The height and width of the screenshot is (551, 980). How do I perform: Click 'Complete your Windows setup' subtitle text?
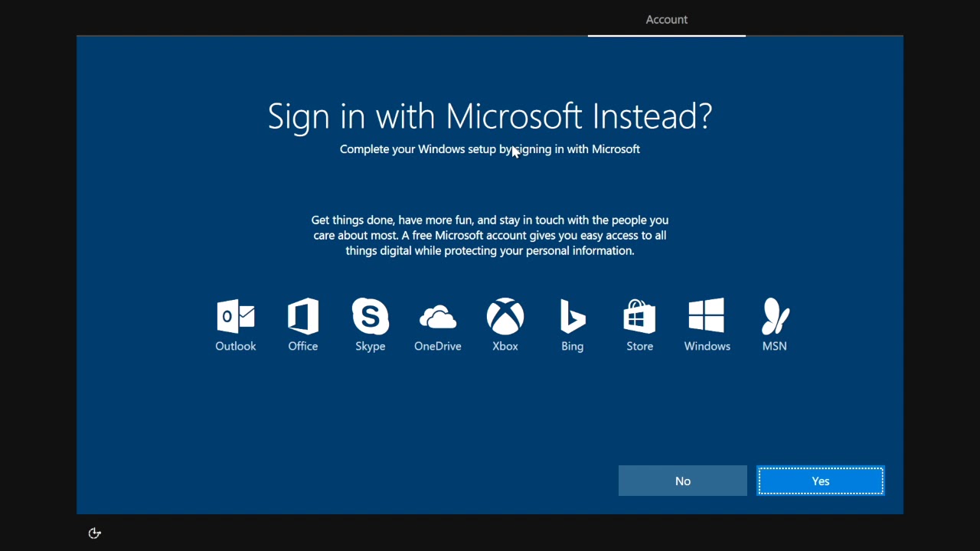(x=490, y=149)
